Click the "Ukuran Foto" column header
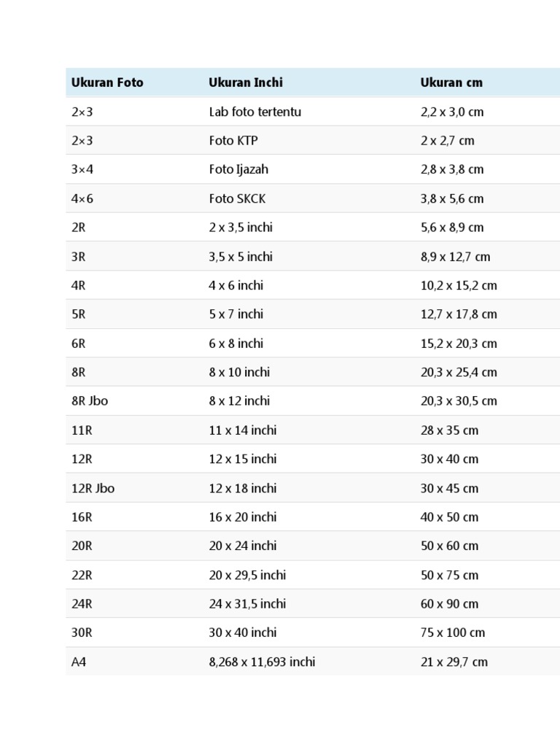560x747 pixels. click(x=107, y=82)
